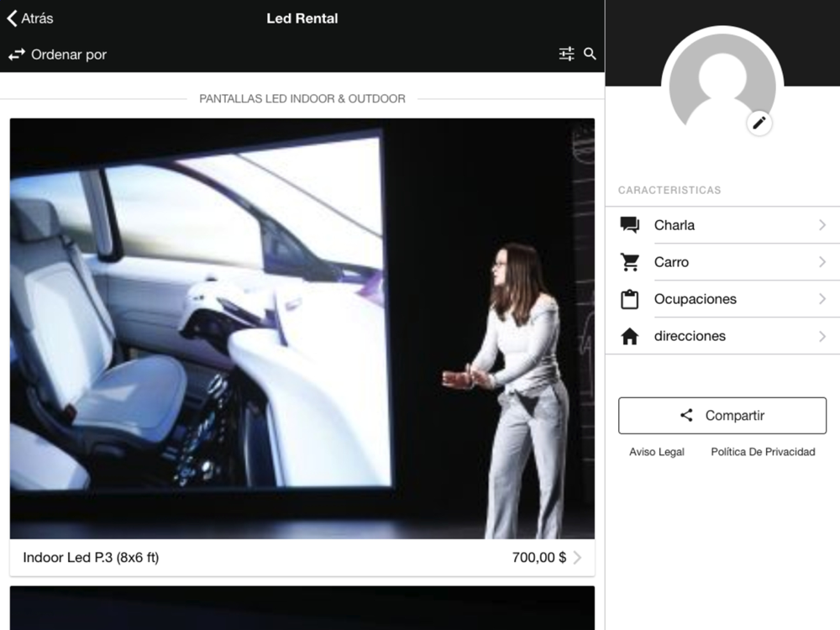Open the Indoor Led P.3 product image
The image size is (840, 630).
pyautogui.click(x=302, y=328)
